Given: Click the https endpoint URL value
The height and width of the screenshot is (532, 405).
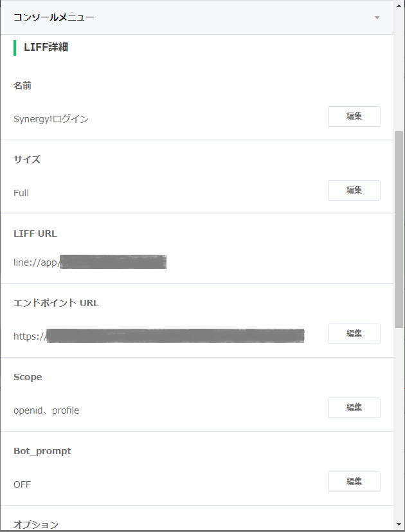Looking at the screenshot, I should 158,336.
